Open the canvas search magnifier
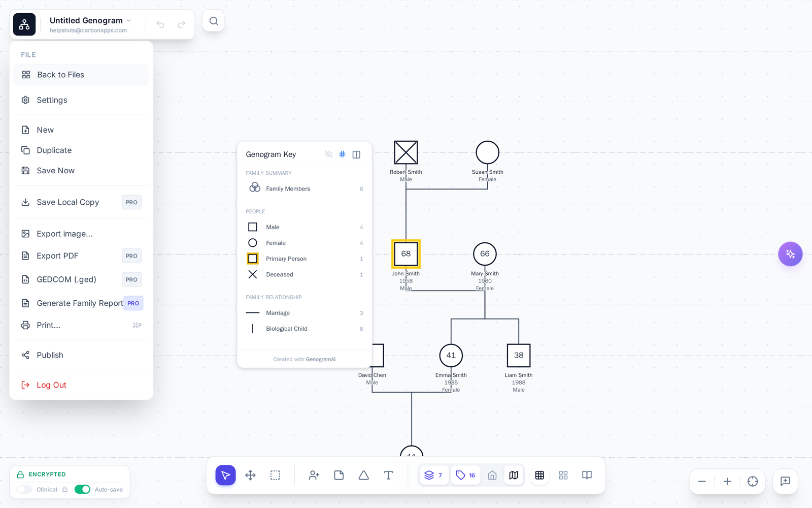This screenshot has width=812, height=508. coord(214,21)
